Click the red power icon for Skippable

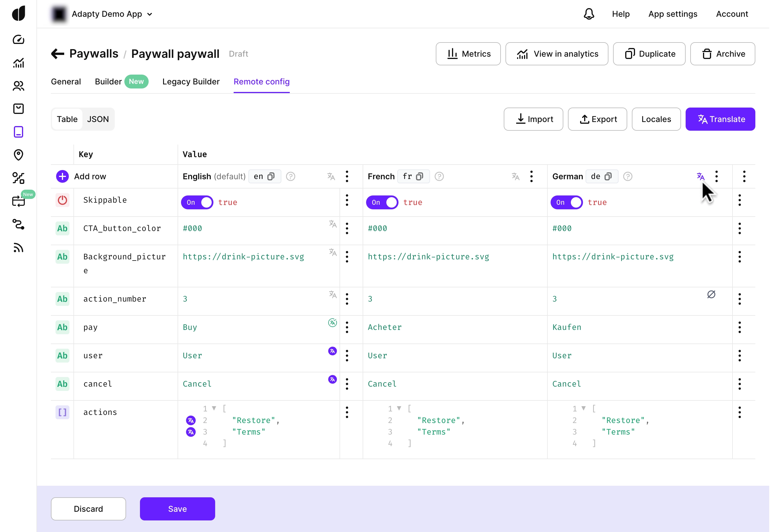click(x=62, y=200)
